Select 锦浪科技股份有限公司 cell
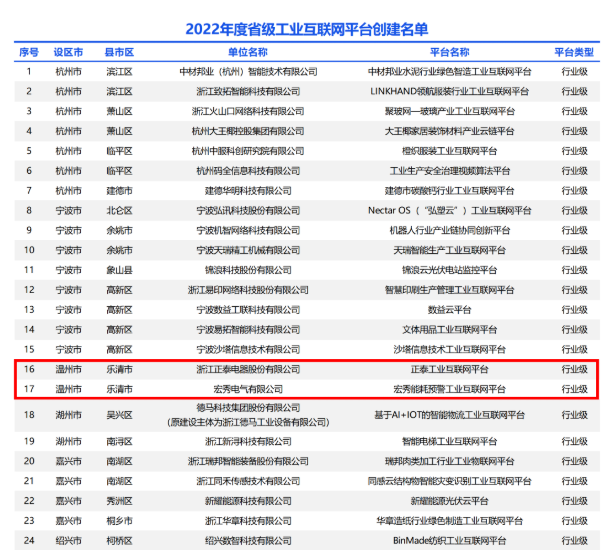This screenshot has height=550, width=615. 248,270
